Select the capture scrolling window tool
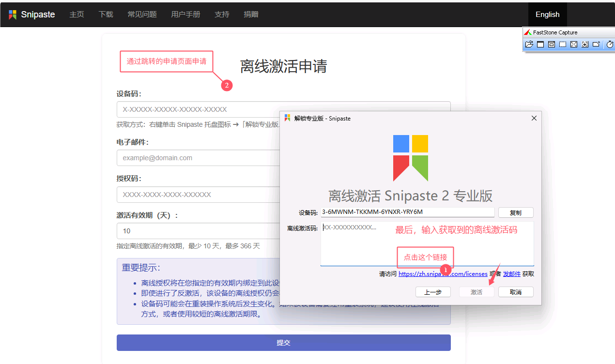The image size is (615, 364). click(585, 45)
